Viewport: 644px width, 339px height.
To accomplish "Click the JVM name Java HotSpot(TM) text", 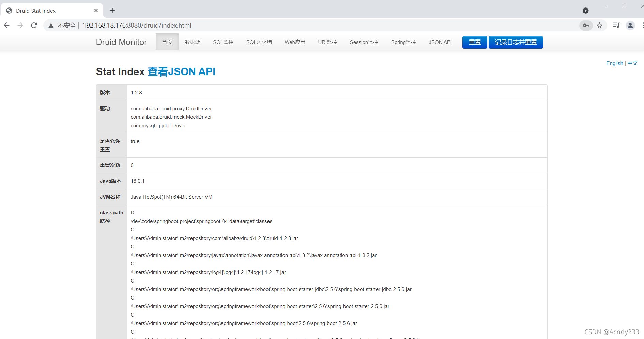I will point(171,197).
